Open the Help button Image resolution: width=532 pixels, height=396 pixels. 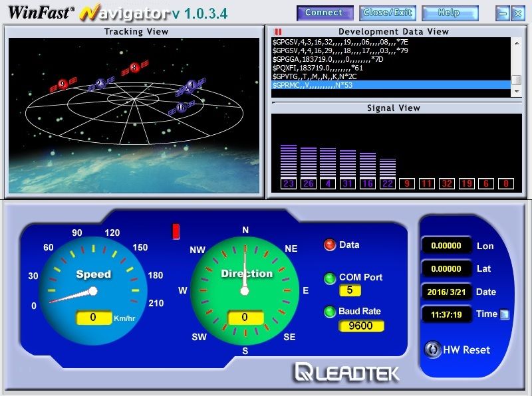point(450,13)
